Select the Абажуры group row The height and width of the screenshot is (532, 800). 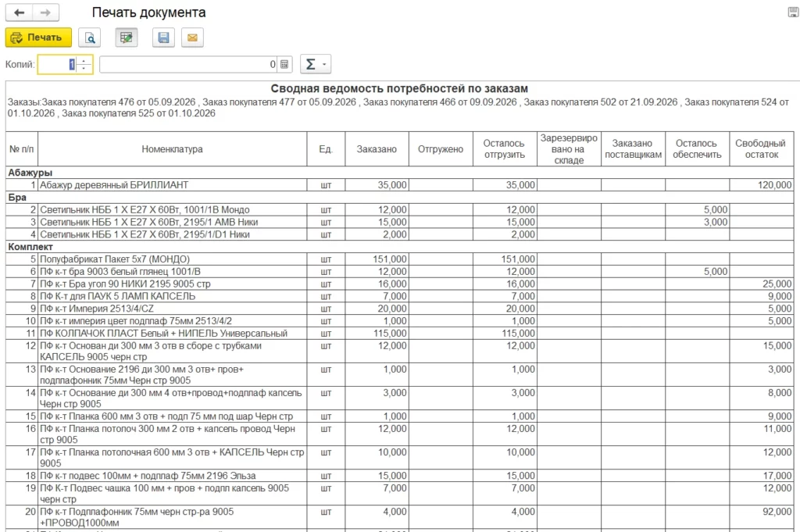[x=399, y=173]
